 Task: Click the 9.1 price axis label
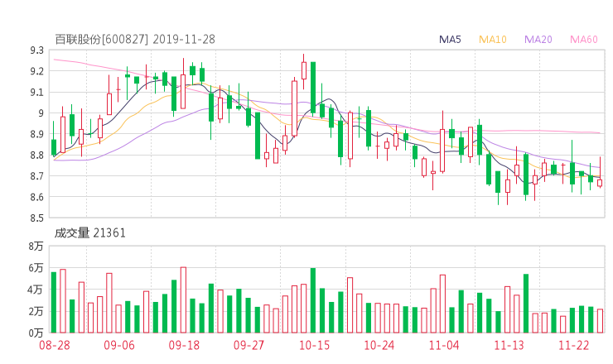36,92
